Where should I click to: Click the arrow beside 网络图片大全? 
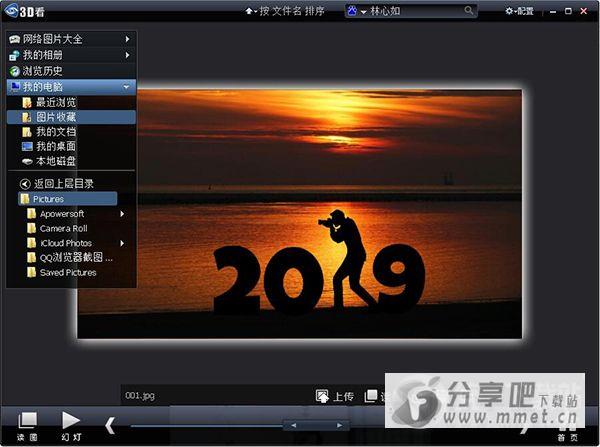click(127, 39)
